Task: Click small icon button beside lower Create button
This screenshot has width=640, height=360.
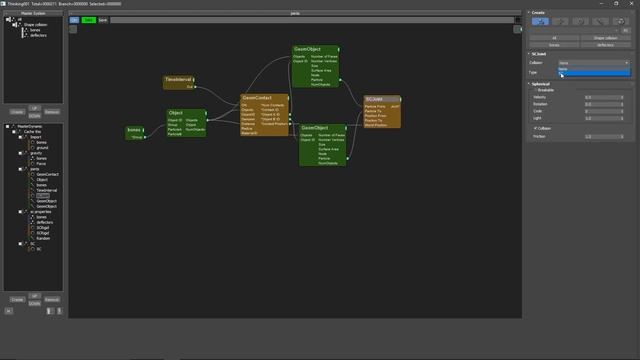Action: 9,311
